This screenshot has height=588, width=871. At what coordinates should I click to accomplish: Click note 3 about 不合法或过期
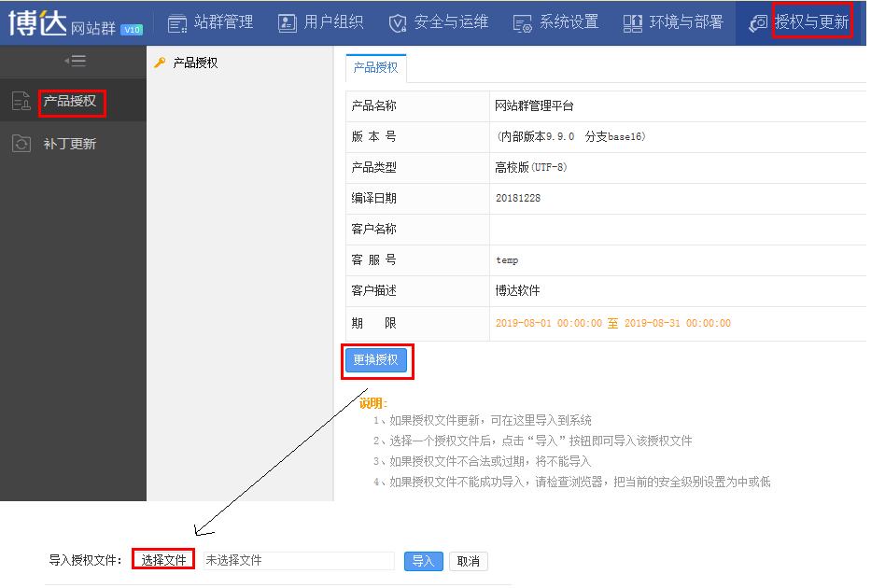pyautogui.click(x=482, y=461)
